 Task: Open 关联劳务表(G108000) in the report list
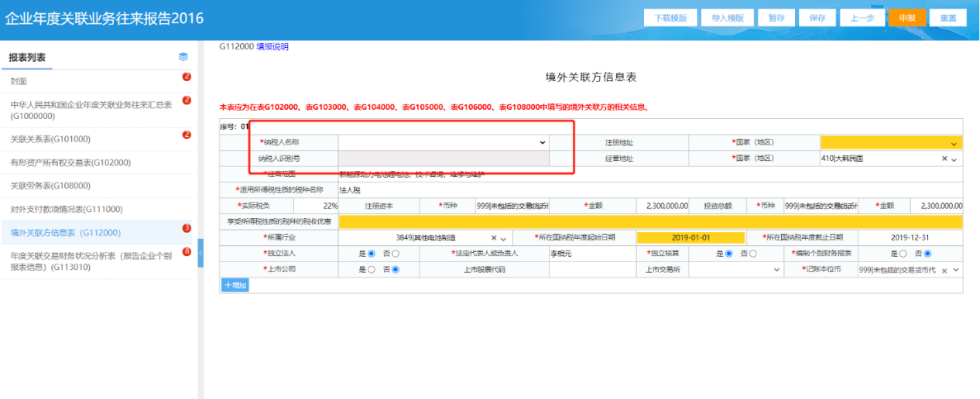(50, 186)
